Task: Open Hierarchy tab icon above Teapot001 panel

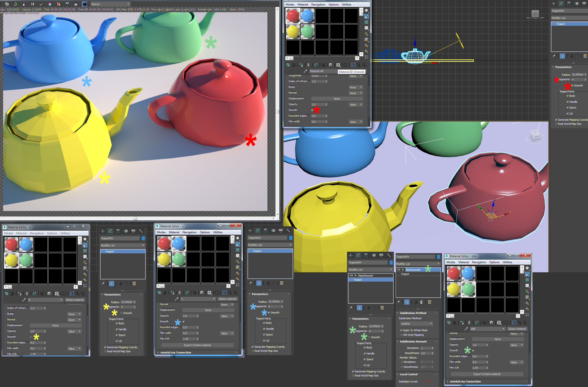Action: [118, 231]
